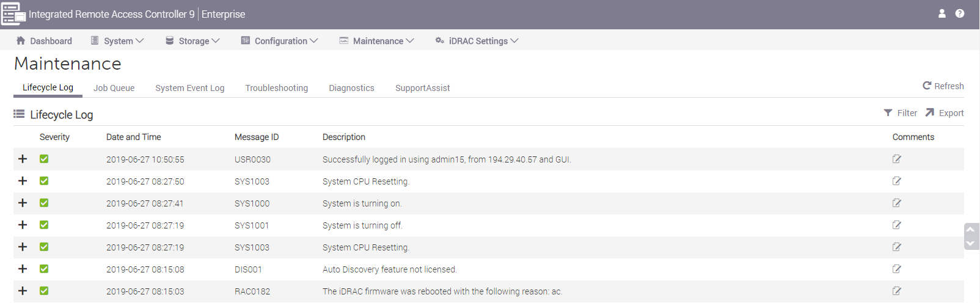The height and width of the screenshot is (303, 980).
Task: Open the help question mark icon
Action: (x=960, y=13)
